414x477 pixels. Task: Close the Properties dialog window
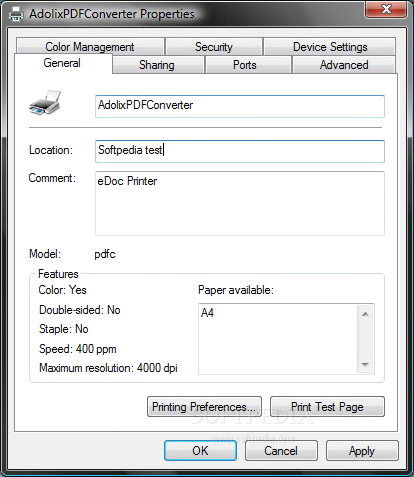(386, 9)
